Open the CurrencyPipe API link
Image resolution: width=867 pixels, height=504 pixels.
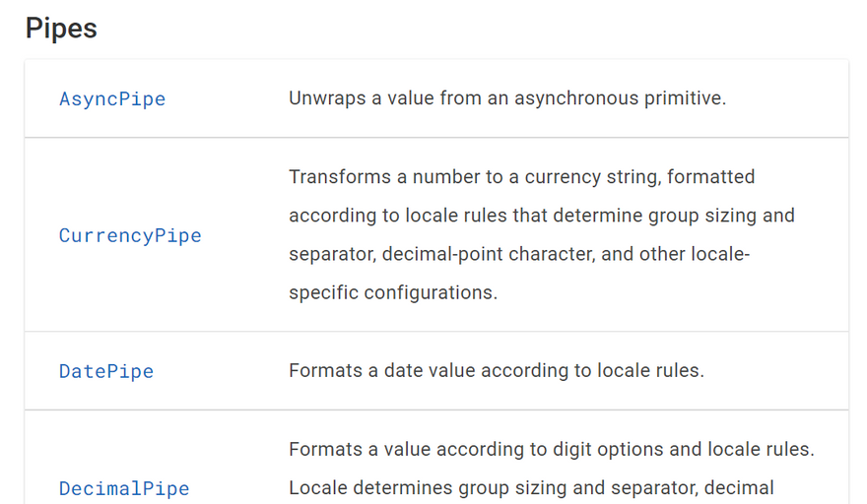[x=130, y=235]
